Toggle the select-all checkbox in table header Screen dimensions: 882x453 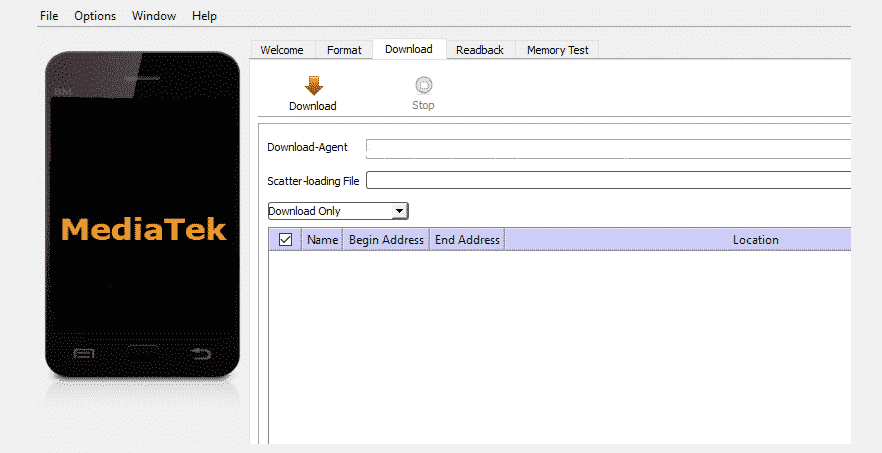[285, 240]
